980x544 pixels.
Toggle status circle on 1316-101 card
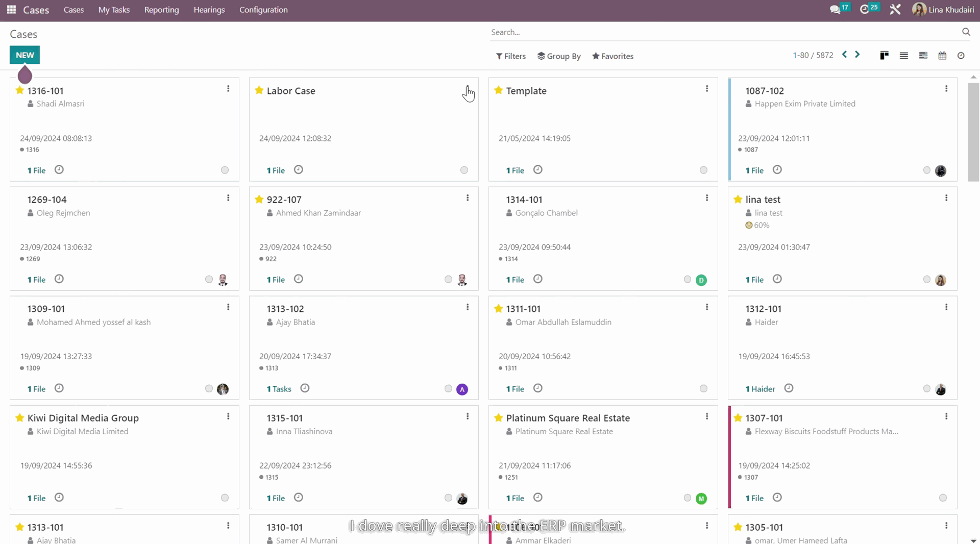pos(225,170)
